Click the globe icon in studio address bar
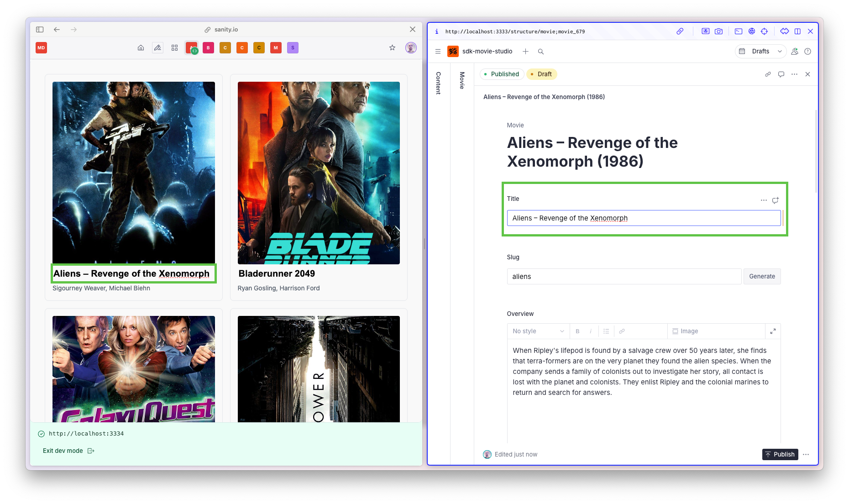849x504 pixels. coord(751,31)
